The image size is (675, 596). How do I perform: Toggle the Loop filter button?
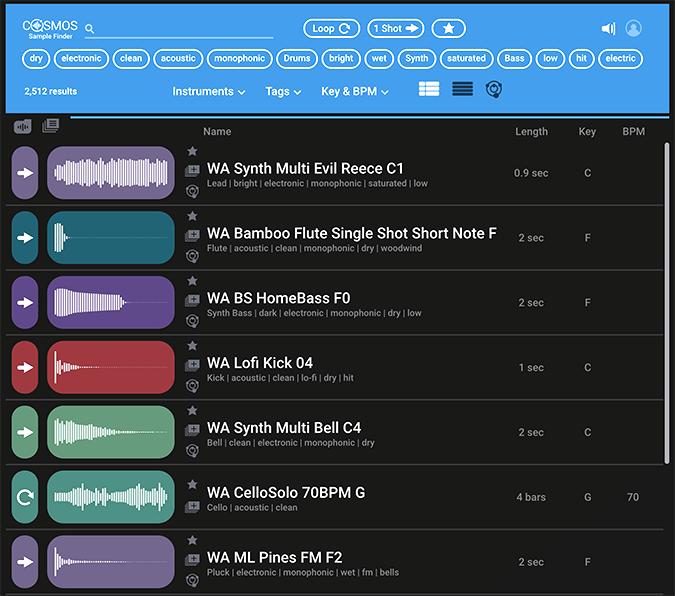pyautogui.click(x=330, y=29)
